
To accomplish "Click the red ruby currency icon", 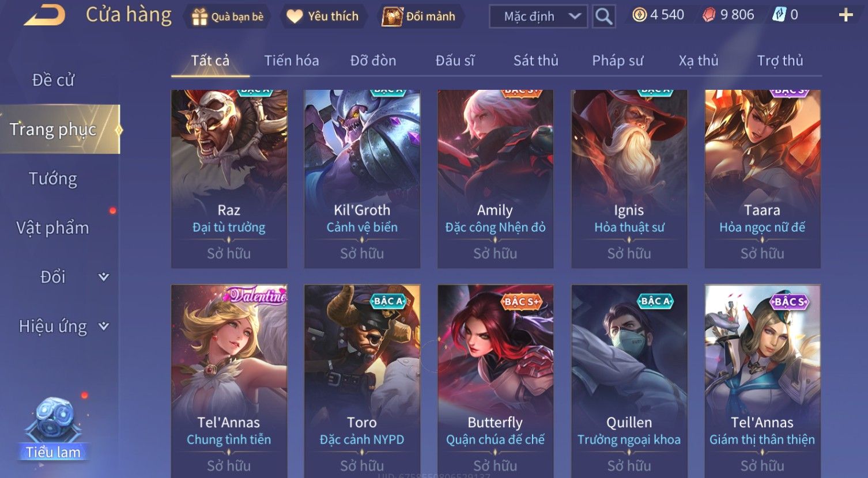I will tap(709, 15).
